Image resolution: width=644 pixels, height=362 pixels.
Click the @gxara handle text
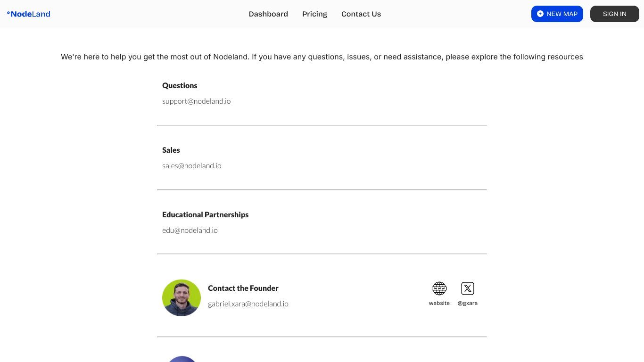point(468,303)
